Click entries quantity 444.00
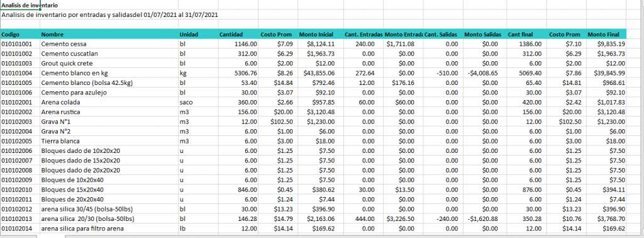This screenshot has height=238, width=644. coord(364,218)
